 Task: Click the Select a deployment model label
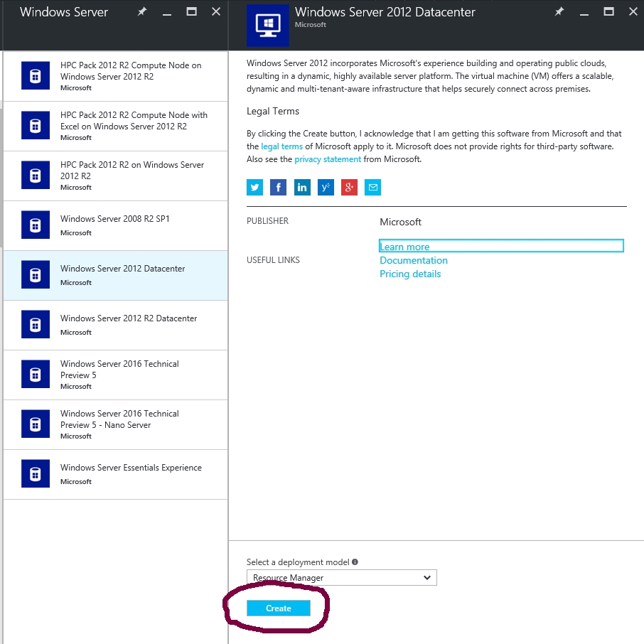click(298, 562)
